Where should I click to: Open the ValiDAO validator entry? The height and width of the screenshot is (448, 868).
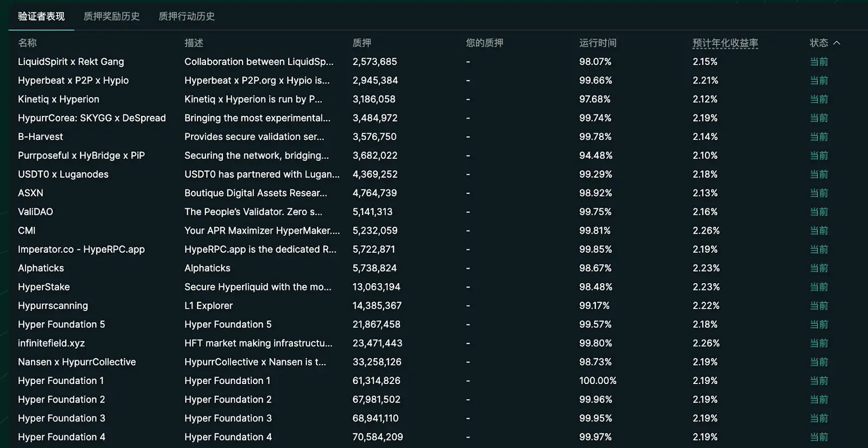[35, 212]
